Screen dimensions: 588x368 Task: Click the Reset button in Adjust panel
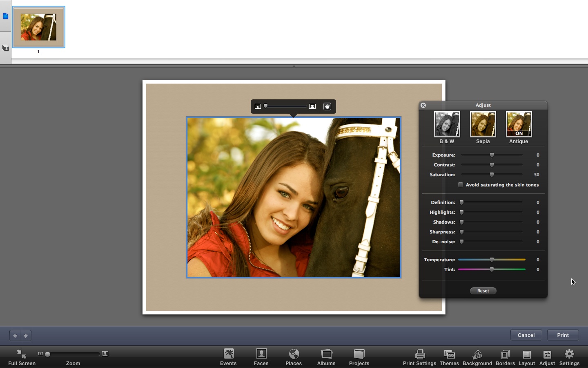[483, 291]
